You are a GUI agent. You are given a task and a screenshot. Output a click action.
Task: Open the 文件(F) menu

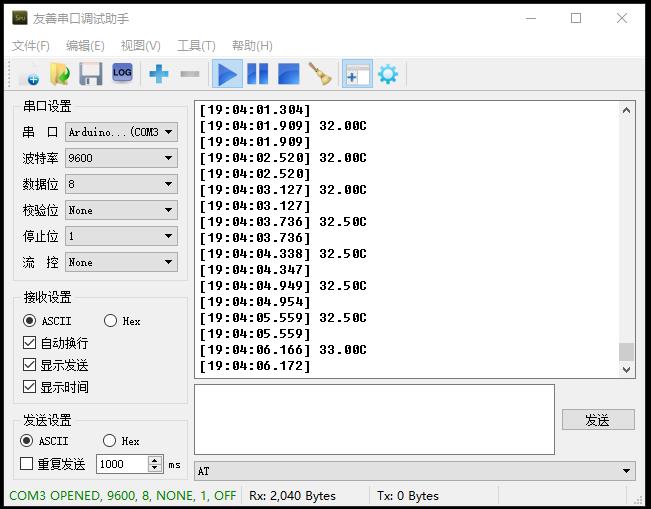(31, 45)
